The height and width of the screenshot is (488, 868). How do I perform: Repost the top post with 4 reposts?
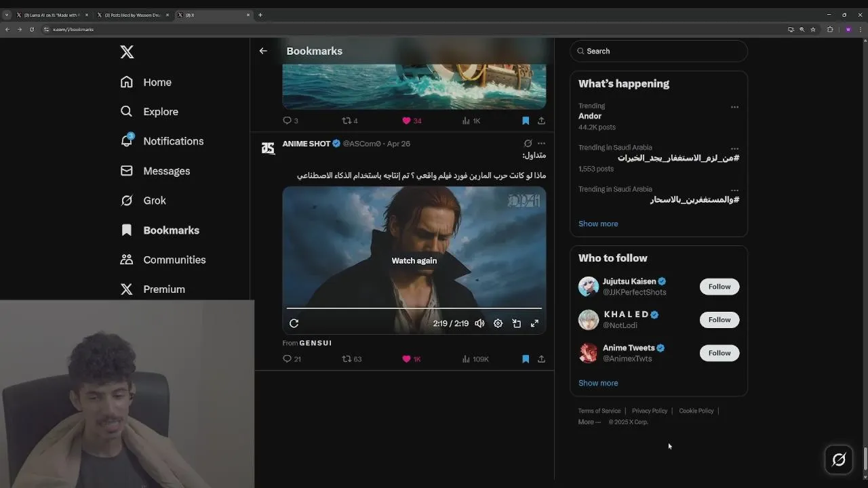(x=350, y=121)
